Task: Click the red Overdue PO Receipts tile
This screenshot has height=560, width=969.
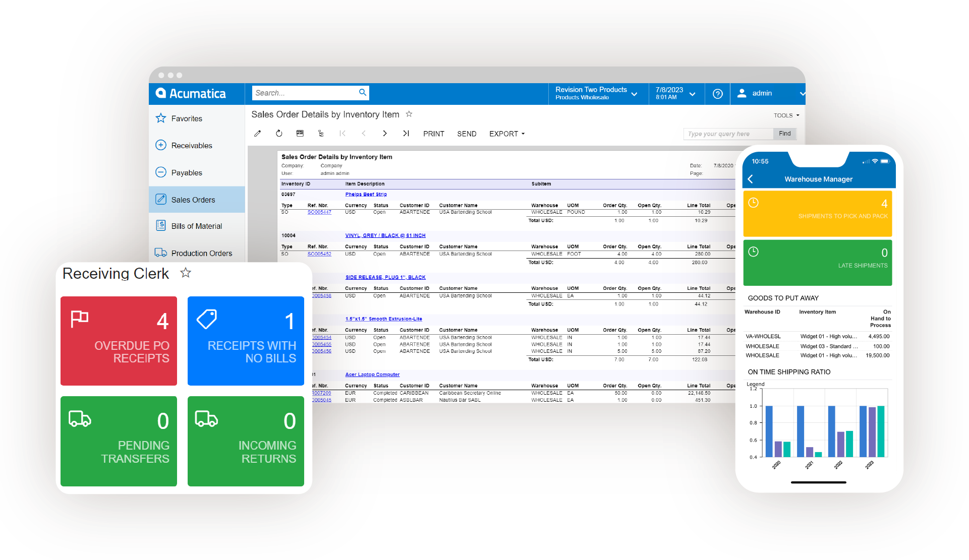Action: pyautogui.click(x=119, y=341)
